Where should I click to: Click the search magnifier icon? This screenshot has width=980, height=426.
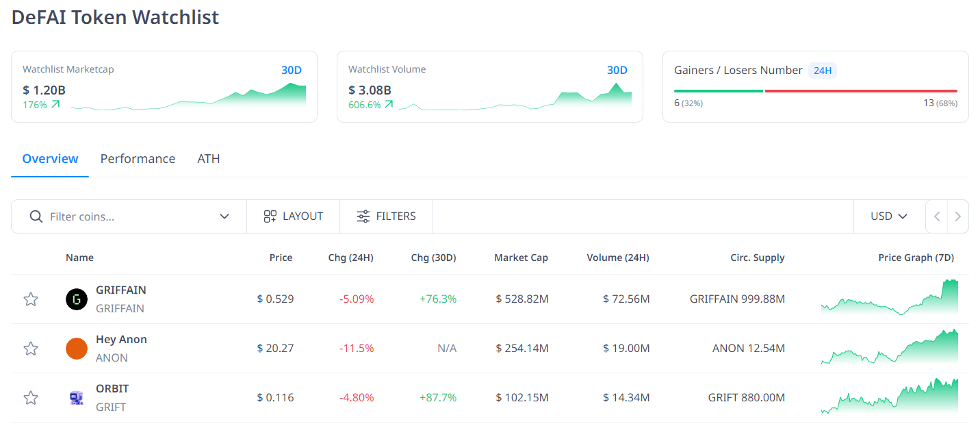point(36,216)
